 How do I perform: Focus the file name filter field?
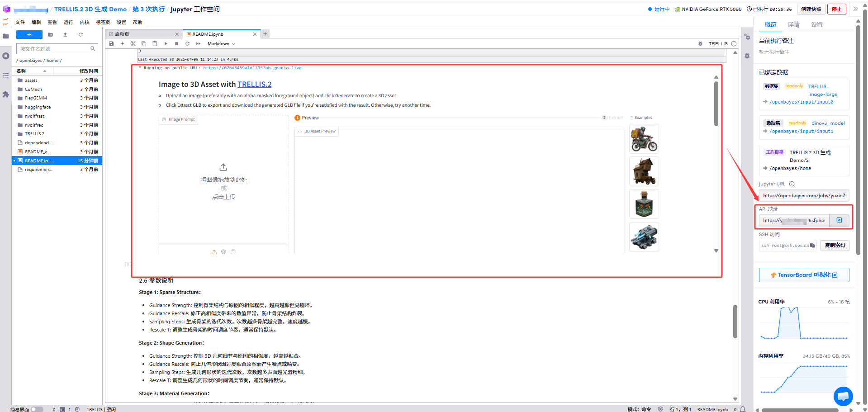[57, 48]
